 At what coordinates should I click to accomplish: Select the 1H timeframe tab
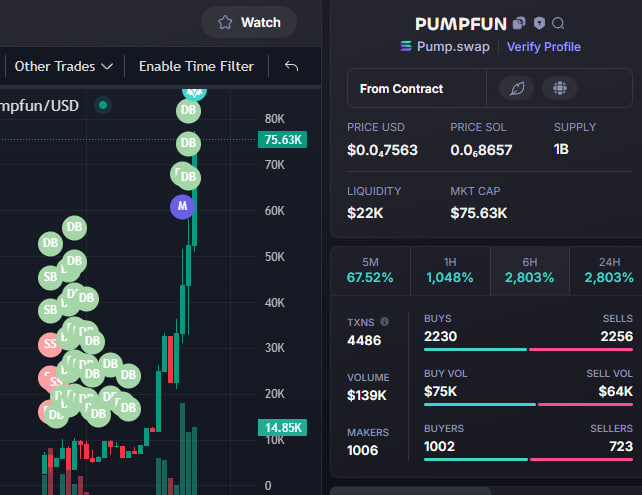pos(450,271)
